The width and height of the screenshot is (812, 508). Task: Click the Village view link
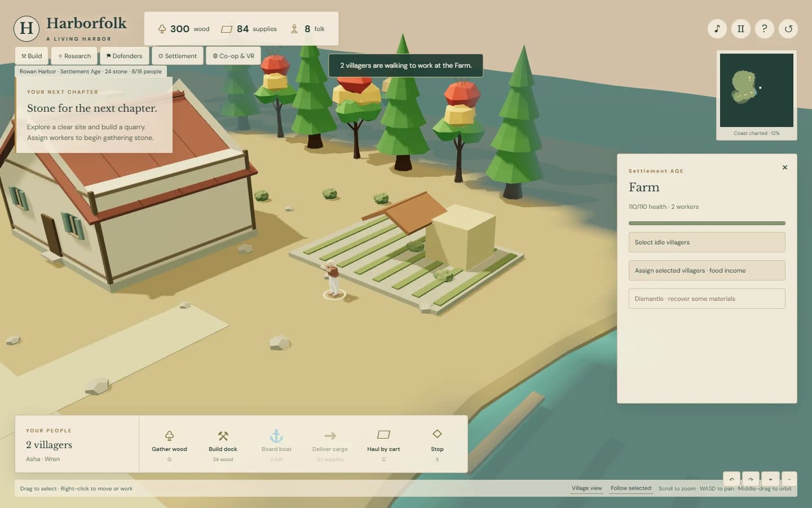pyautogui.click(x=586, y=488)
